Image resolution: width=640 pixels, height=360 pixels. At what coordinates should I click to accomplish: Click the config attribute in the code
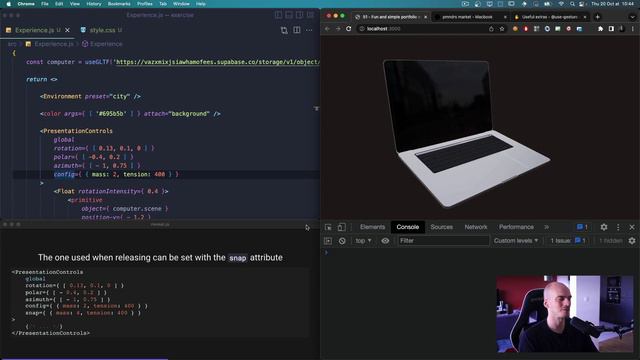coord(65,174)
